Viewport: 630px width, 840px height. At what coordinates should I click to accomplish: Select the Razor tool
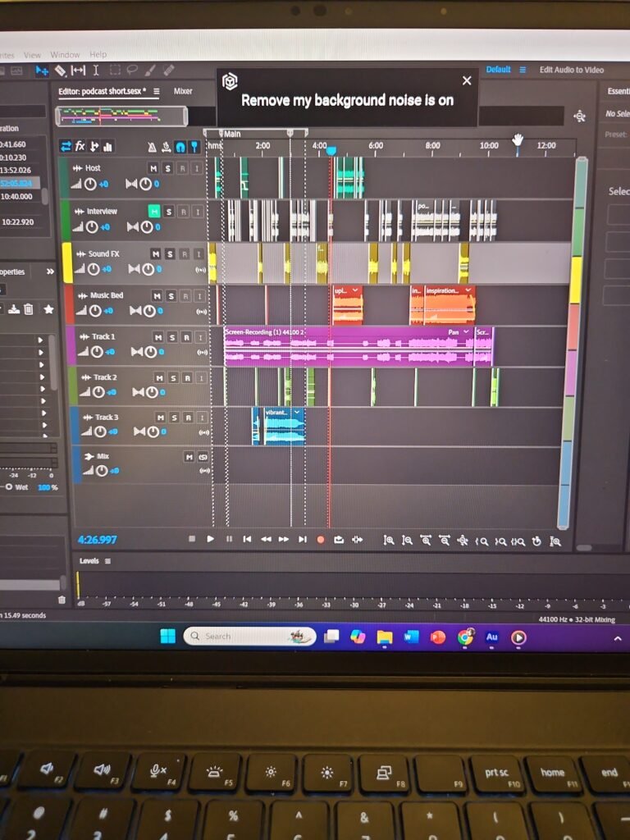pyautogui.click(x=61, y=71)
